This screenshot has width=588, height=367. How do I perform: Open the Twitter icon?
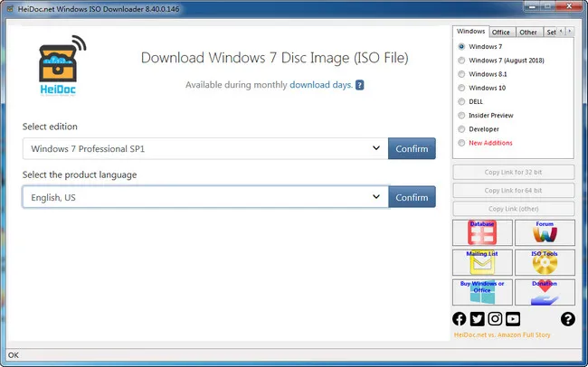tap(477, 319)
